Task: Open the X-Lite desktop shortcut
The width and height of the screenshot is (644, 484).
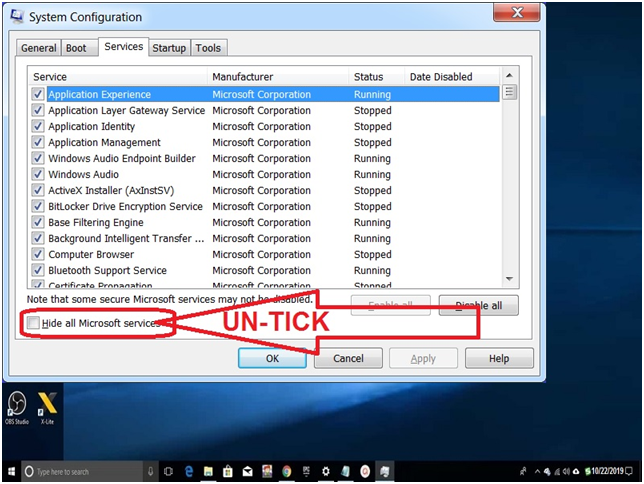Action: pyautogui.click(x=47, y=407)
